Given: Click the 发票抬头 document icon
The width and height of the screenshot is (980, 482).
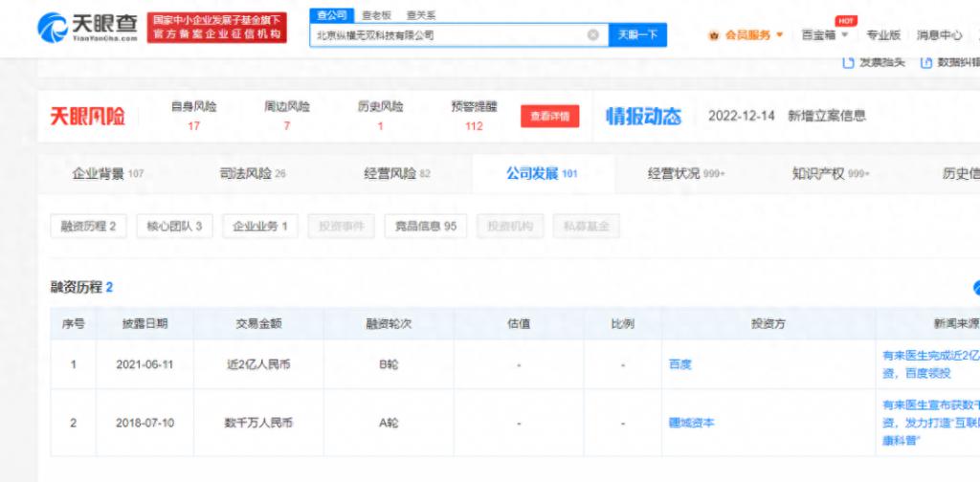Looking at the screenshot, I should point(847,62).
